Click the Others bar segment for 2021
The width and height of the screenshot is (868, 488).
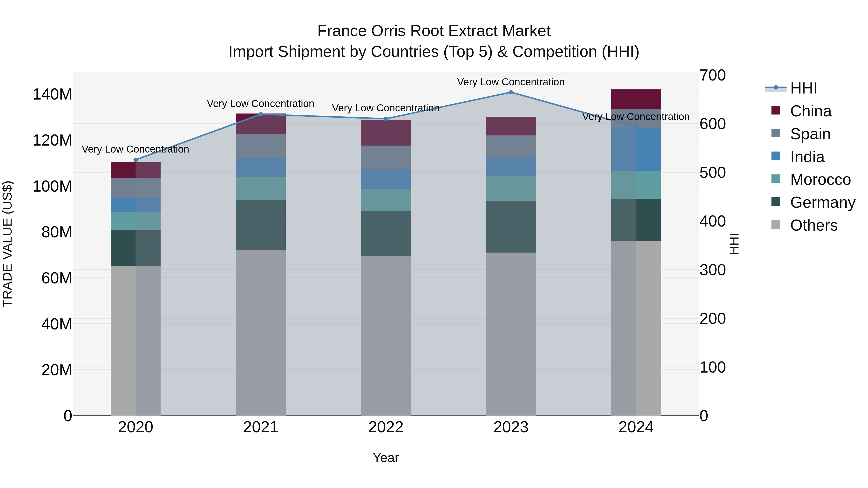click(x=261, y=333)
